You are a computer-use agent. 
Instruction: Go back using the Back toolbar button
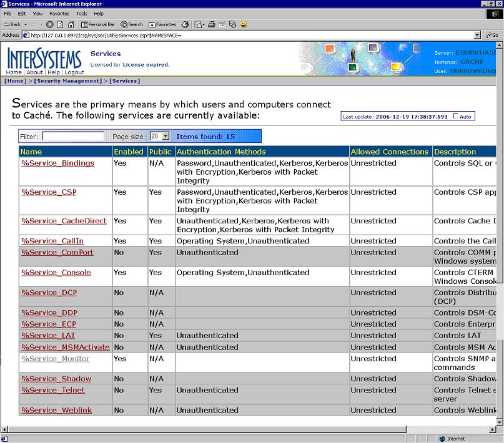coord(12,24)
